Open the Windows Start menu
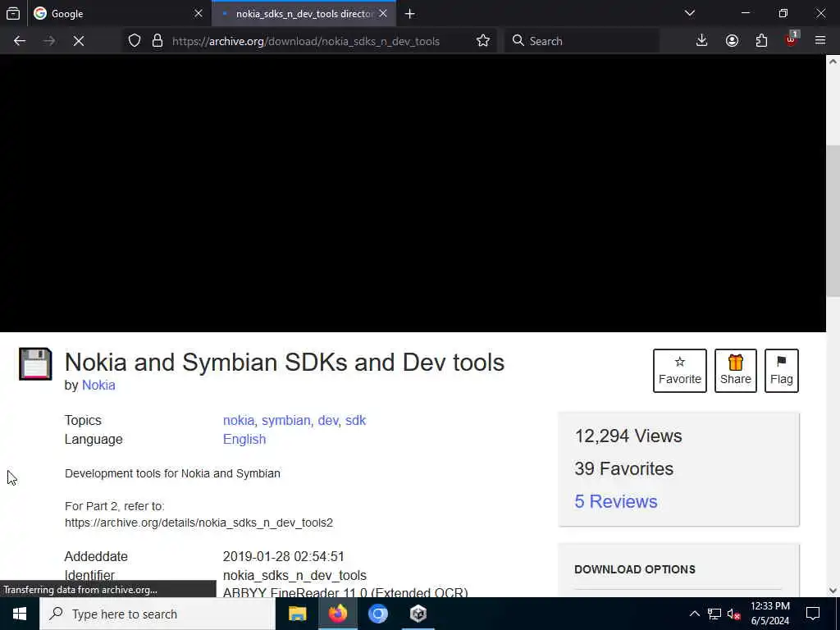Screen dimensions: 840x630 click(20, 614)
